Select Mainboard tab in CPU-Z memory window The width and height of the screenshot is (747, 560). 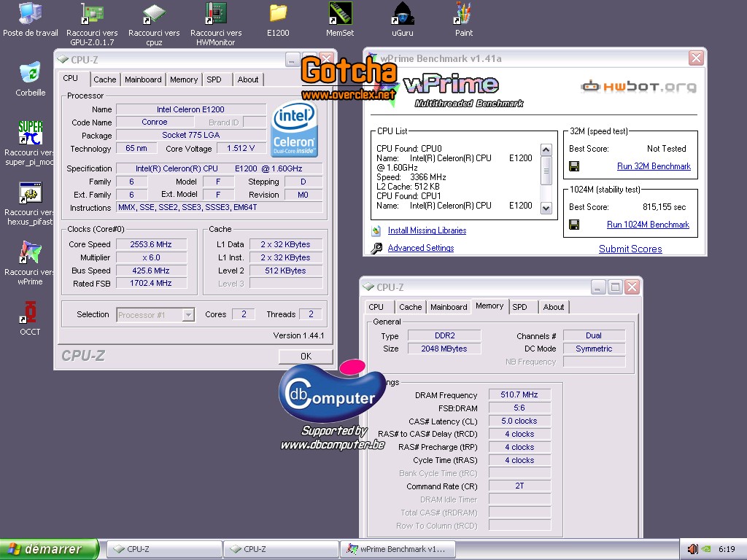pyautogui.click(x=449, y=307)
